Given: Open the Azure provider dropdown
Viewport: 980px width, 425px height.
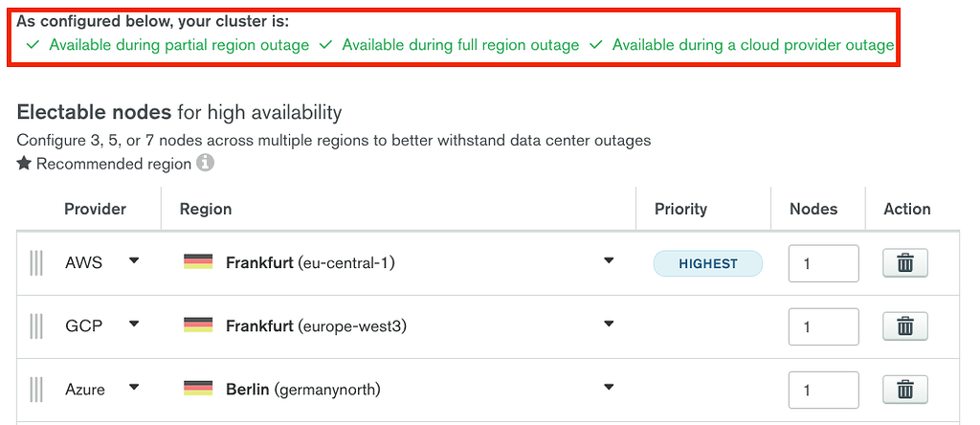Looking at the screenshot, I should [x=134, y=388].
